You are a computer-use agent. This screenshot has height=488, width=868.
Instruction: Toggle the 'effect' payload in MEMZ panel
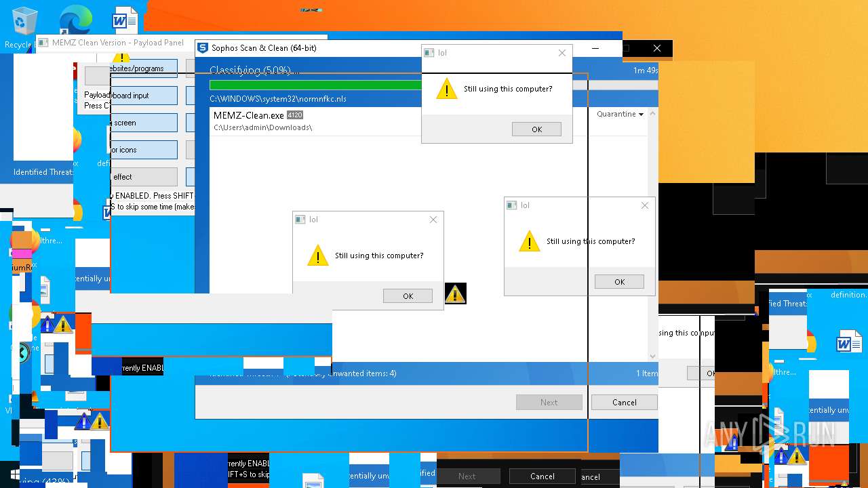click(x=143, y=177)
